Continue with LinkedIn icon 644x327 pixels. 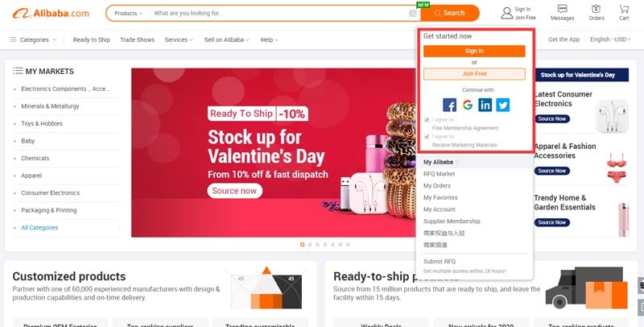point(485,105)
